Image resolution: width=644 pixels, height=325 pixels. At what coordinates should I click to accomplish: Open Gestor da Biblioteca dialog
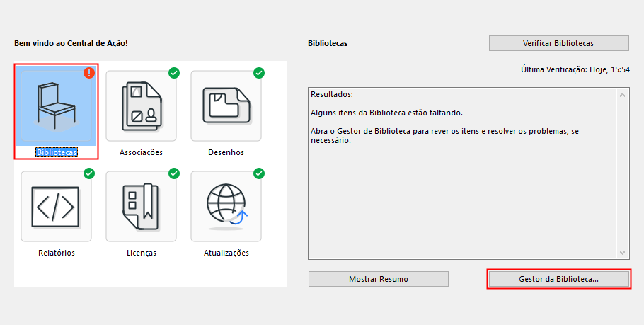pyautogui.click(x=558, y=279)
